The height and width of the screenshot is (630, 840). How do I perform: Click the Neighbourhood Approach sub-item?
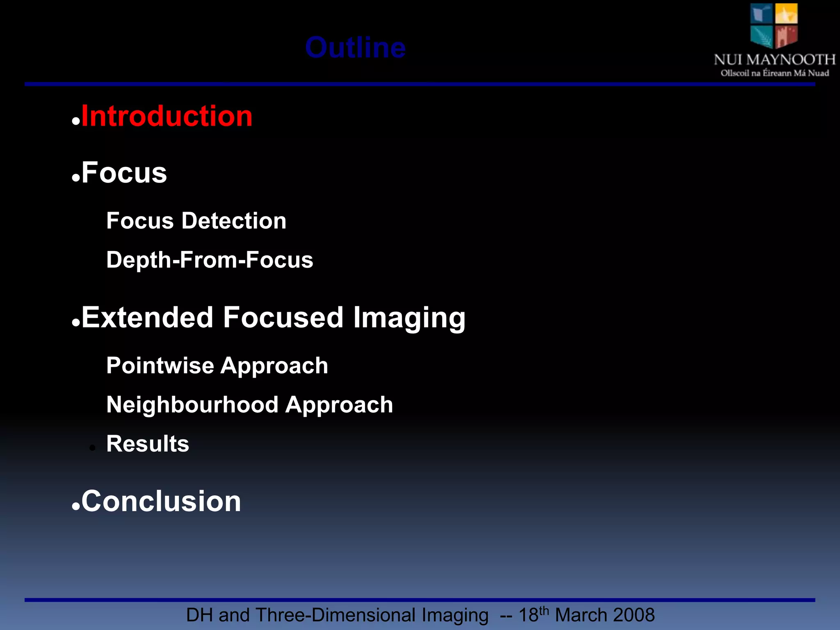(x=249, y=405)
